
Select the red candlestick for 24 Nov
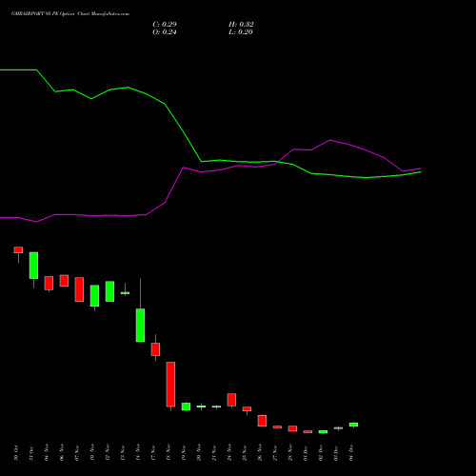(231, 400)
